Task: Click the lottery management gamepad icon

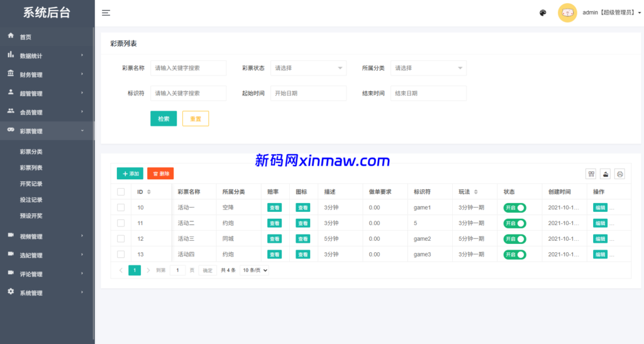Action: (x=11, y=130)
